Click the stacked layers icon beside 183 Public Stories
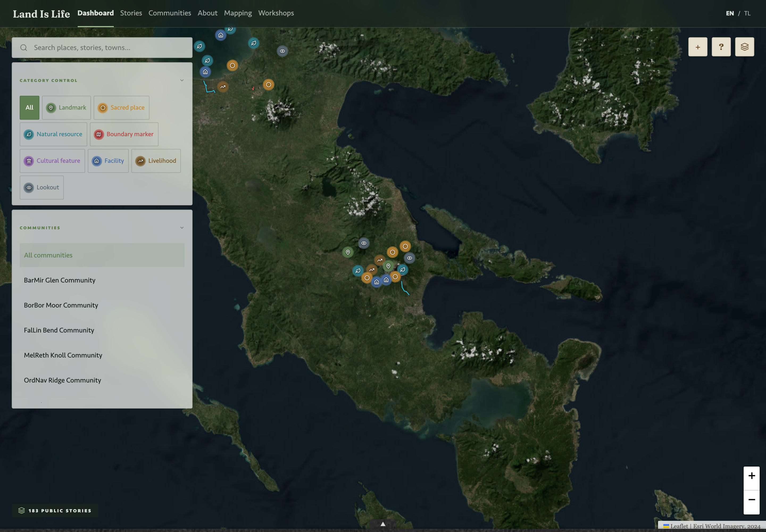 click(x=22, y=510)
